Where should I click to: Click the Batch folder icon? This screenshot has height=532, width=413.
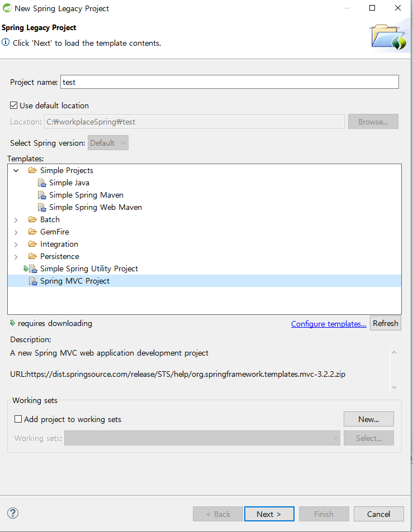click(x=32, y=219)
